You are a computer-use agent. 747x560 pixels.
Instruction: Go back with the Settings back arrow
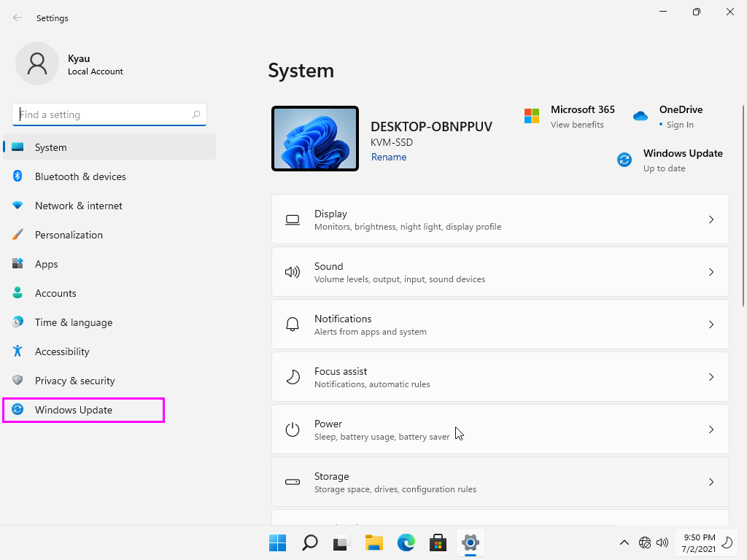(18, 17)
